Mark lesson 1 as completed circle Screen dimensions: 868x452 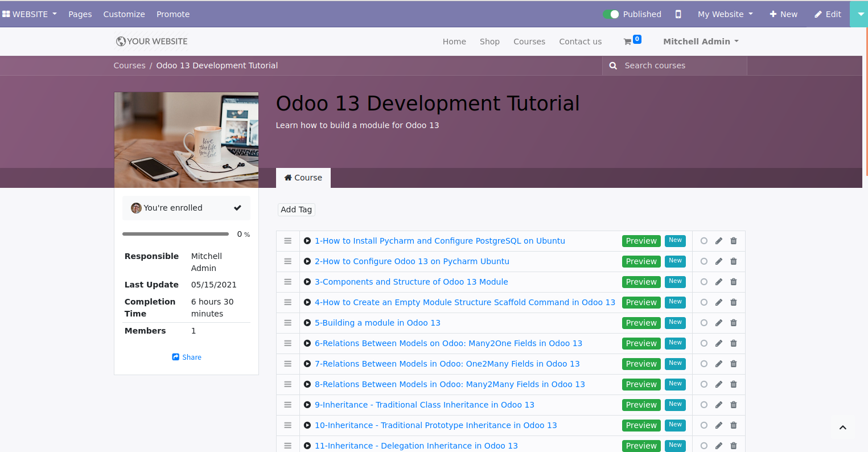coord(704,241)
